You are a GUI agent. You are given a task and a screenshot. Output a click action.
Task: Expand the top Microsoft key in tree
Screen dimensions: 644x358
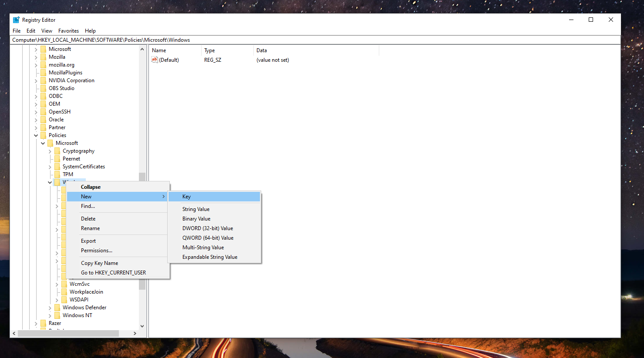[36, 50]
